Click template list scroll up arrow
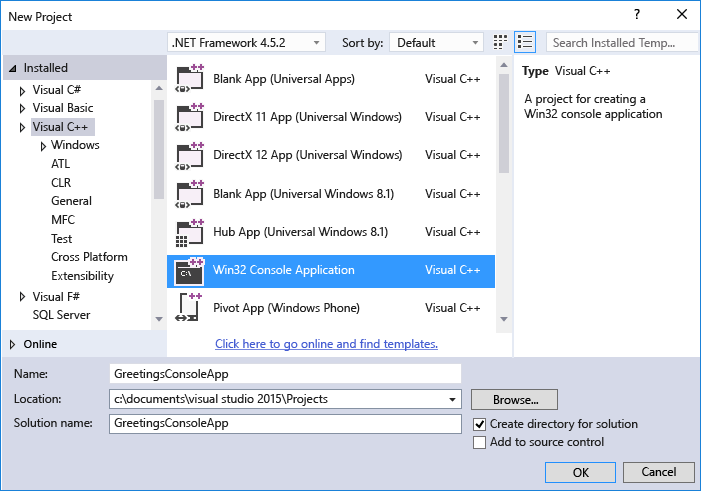 (504, 65)
